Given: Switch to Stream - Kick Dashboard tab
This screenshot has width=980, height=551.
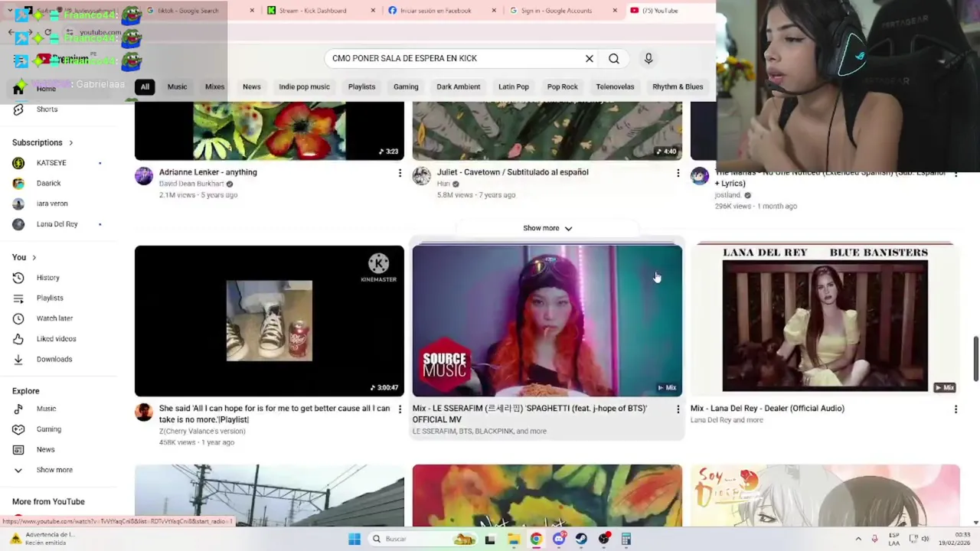Looking at the screenshot, I should coord(314,11).
